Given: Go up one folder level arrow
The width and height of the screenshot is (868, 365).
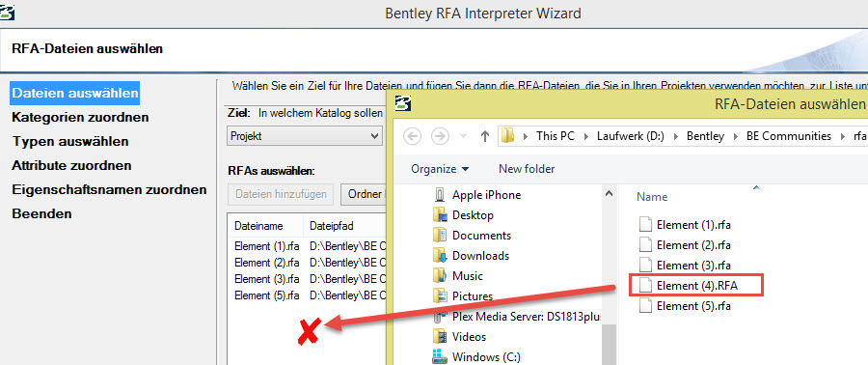Looking at the screenshot, I should pyautogui.click(x=485, y=136).
